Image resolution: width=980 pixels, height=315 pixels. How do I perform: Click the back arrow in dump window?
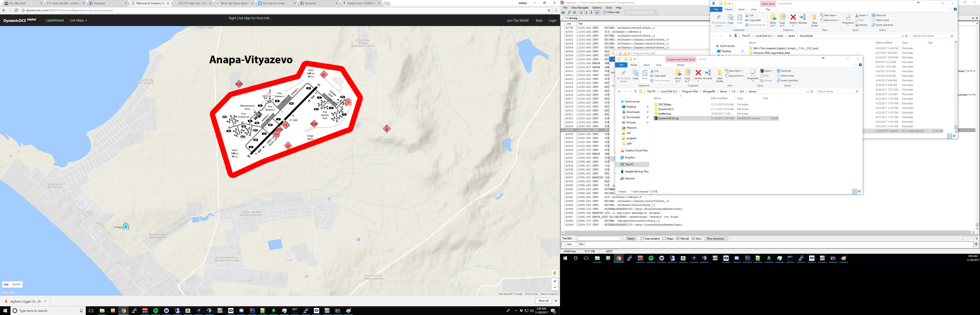pos(619,91)
